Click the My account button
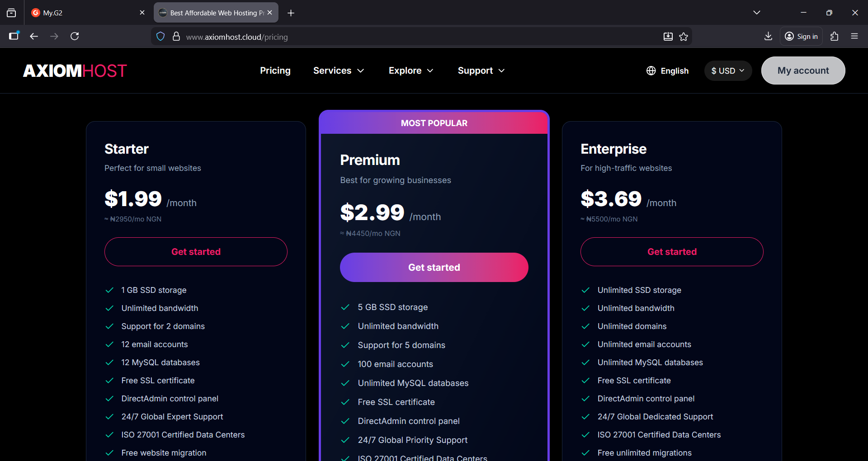The width and height of the screenshot is (868, 461). (x=803, y=71)
